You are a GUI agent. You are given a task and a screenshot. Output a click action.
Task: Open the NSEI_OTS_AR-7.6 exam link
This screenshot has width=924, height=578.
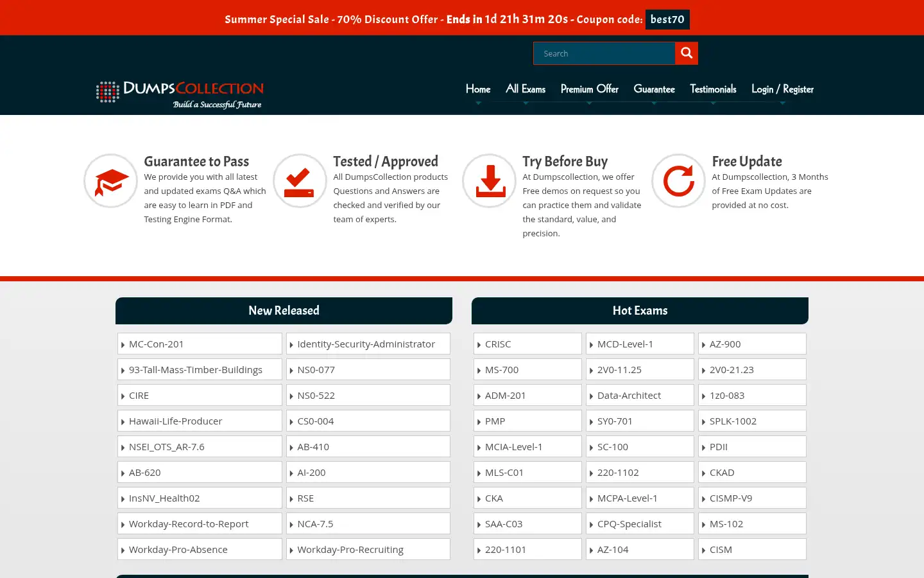click(200, 446)
